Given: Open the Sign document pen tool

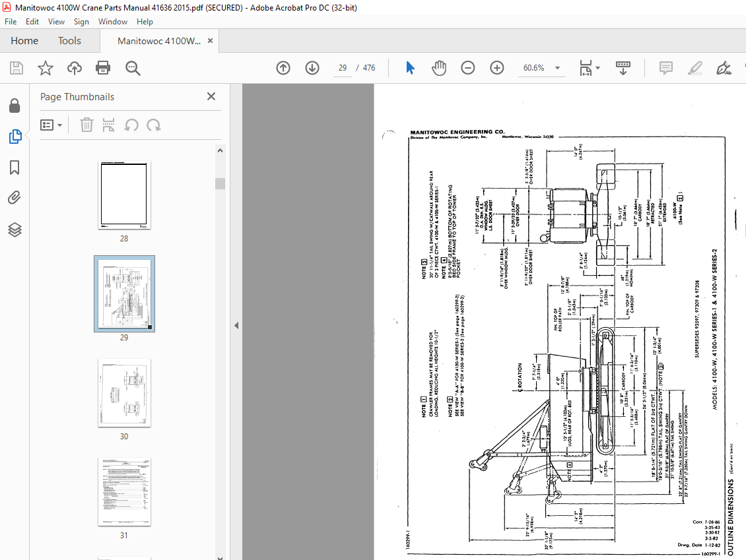Looking at the screenshot, I should (x=724, y=68).
